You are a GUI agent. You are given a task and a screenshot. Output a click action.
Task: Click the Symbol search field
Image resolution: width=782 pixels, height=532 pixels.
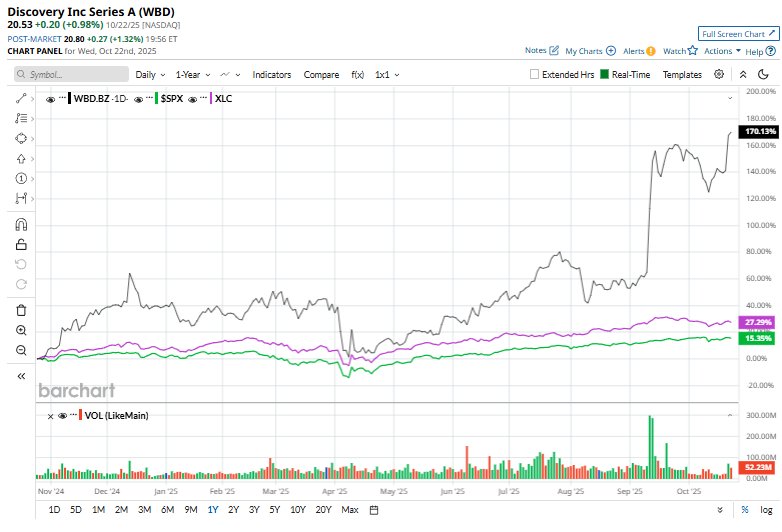coord(71,74)
